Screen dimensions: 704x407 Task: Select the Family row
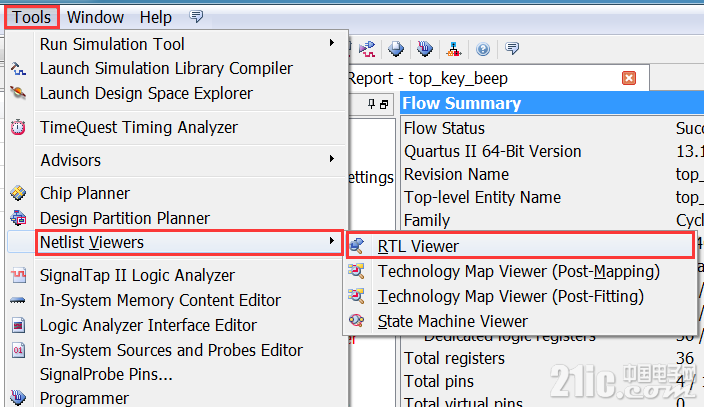click(x=553, y=220)
